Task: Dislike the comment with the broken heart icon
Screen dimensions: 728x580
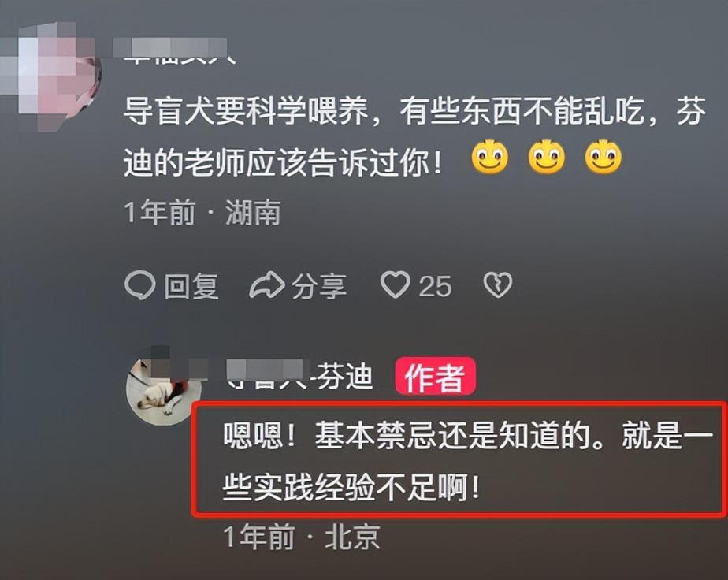Action: (498, 284)
